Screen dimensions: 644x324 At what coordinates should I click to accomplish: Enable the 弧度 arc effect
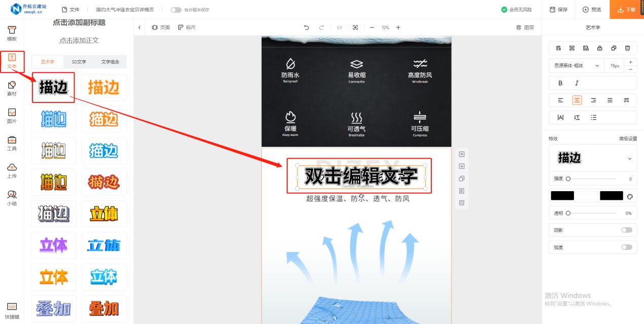tap(628, 247)
